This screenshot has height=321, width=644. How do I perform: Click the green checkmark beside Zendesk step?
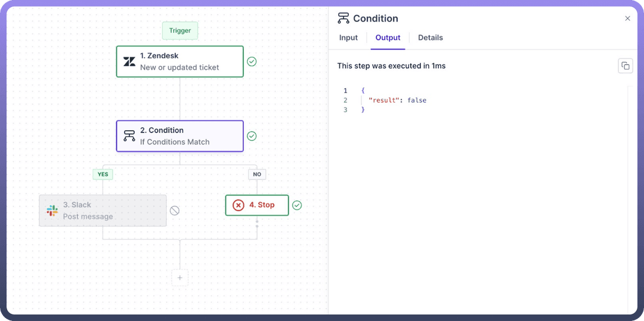[x=252, y=61]
